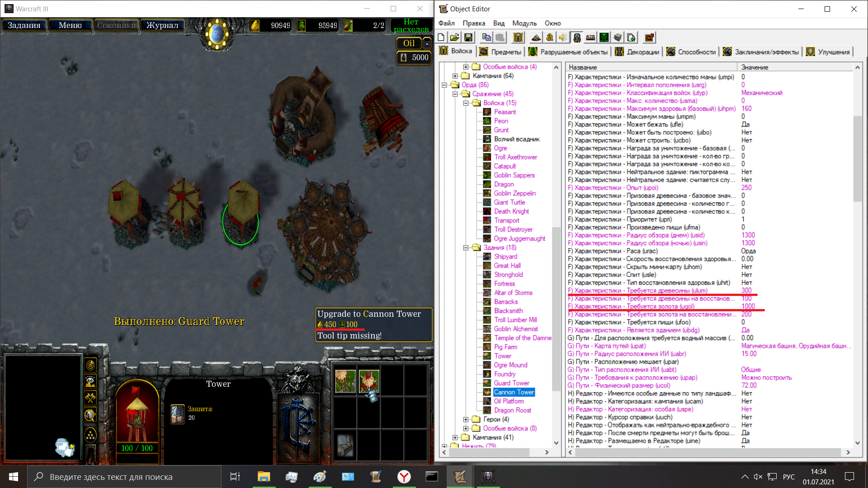Click the gold resource icon in game bar
Image resolution: width=868 pixels, height=488 pixels.
(255, 25)
